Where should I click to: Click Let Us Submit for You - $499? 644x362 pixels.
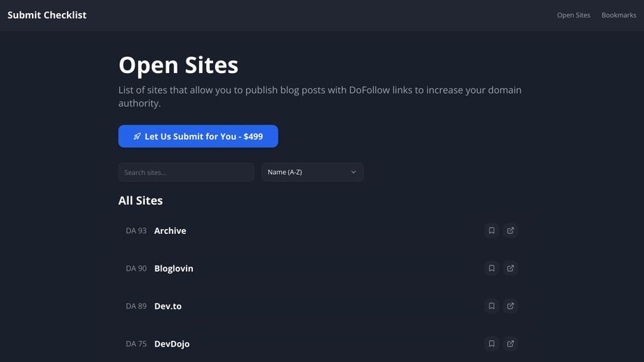point(198,136)
